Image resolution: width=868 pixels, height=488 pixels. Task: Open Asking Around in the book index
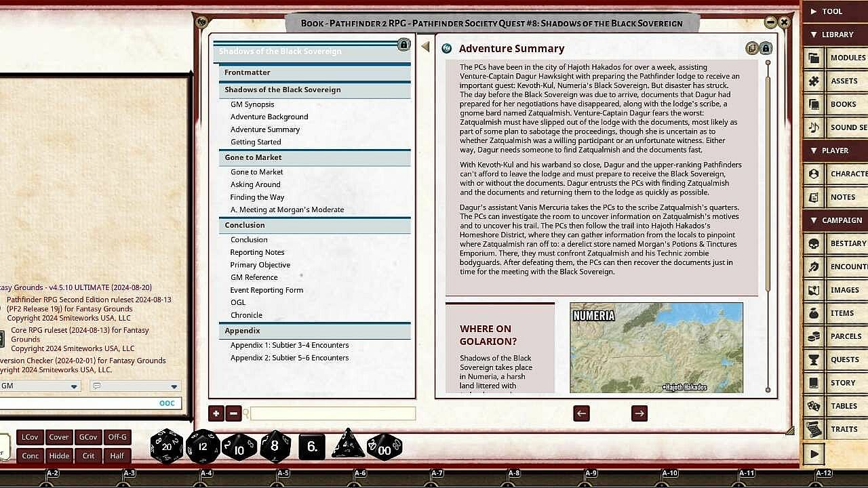[x=255, y=184]
